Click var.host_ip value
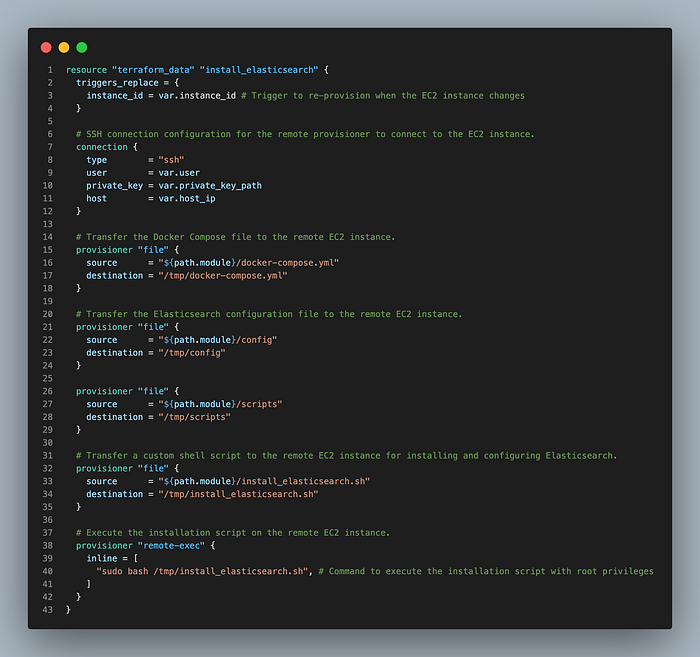The image size is (700, 657). [x=187, y=199]
